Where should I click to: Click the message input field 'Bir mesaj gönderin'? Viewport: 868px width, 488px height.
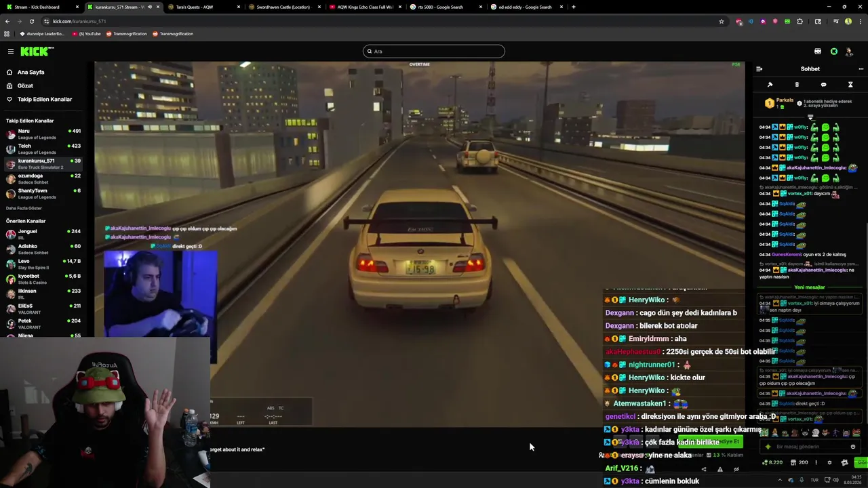tap(810, 447)
